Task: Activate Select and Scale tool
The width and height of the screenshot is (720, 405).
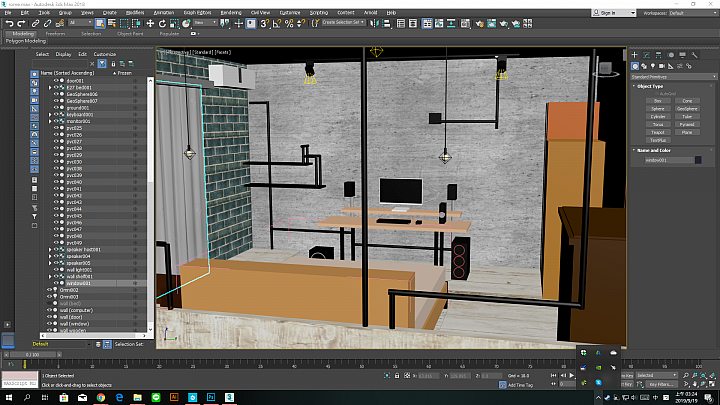Action: 174,23
